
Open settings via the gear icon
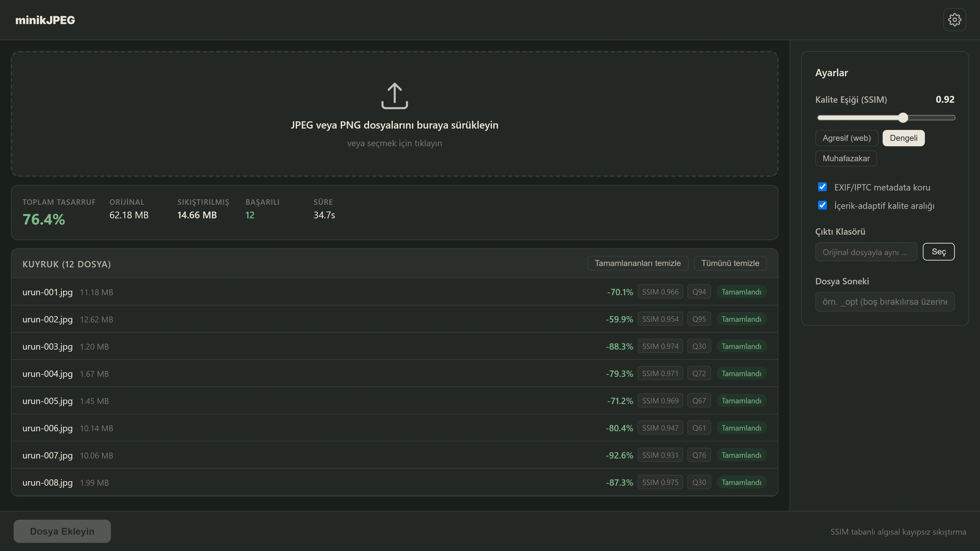pos(955,20)
